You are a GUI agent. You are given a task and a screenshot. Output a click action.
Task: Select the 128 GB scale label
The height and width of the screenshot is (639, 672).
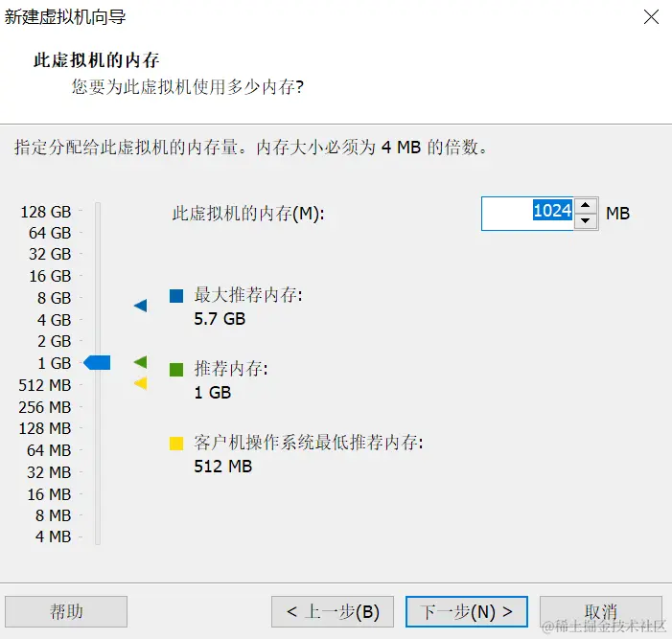pyautogui.click(x=46, y=212)
